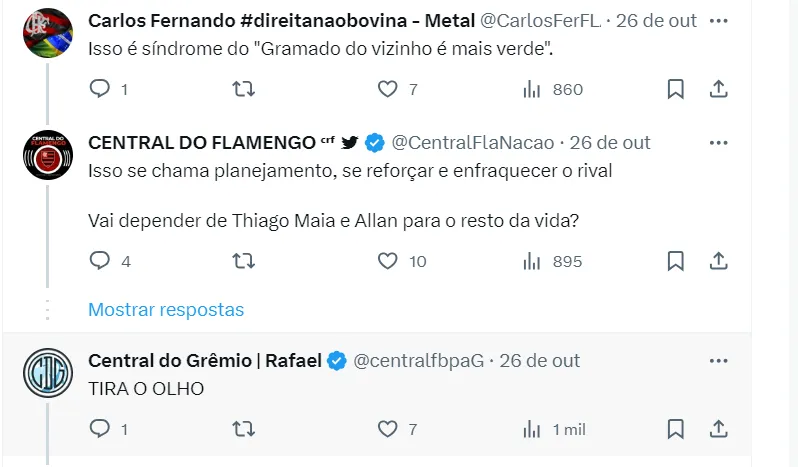The image size is (798, 467).
Task: Open the @CentralFlaNacao profile handle
Action: pos(472,142)
